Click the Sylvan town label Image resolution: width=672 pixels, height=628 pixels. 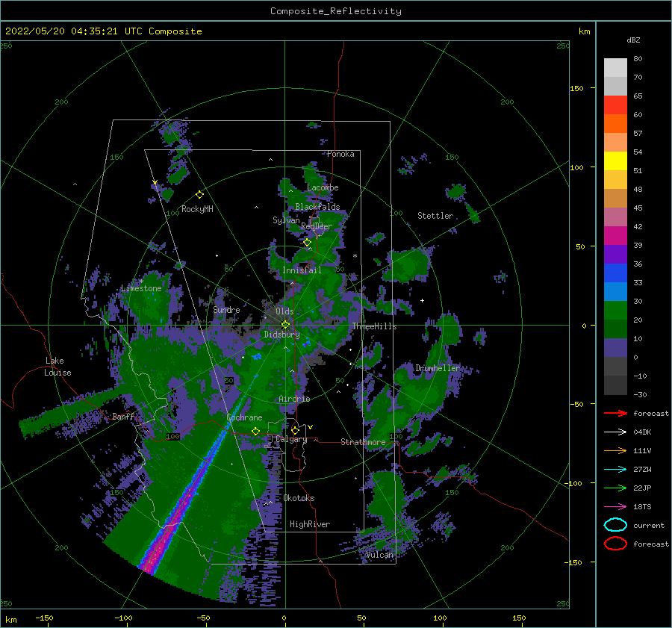pos(286,220)
